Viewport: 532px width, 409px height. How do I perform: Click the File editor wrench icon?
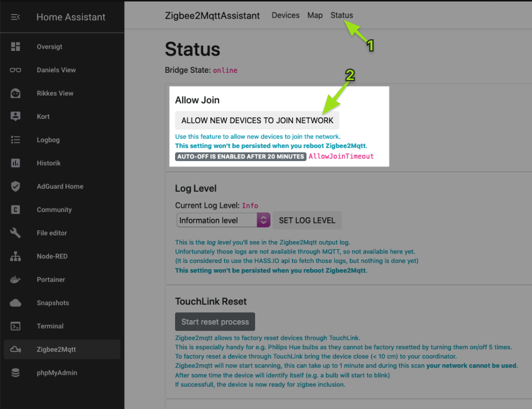click(15, 233)
